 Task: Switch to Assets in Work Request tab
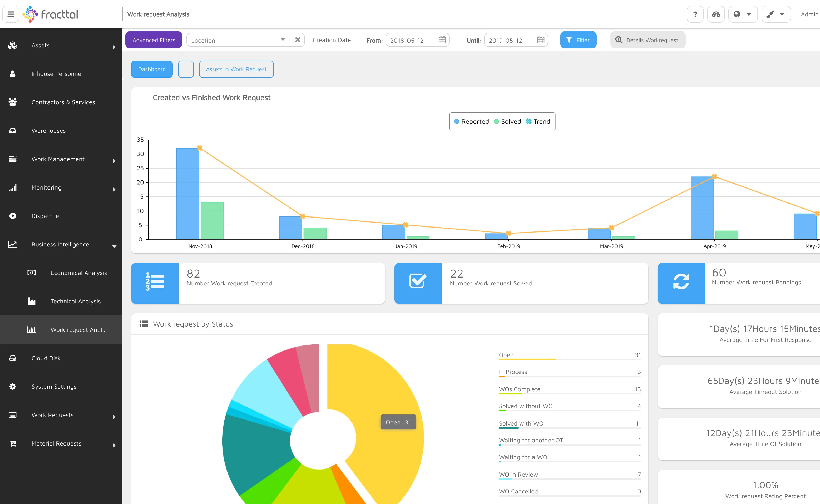pos(236,69)
